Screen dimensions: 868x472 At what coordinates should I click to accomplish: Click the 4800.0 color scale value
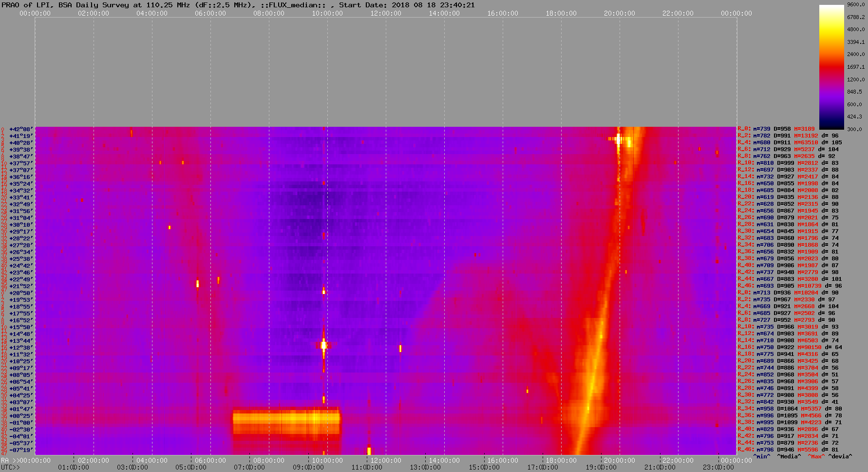point(856,29)
